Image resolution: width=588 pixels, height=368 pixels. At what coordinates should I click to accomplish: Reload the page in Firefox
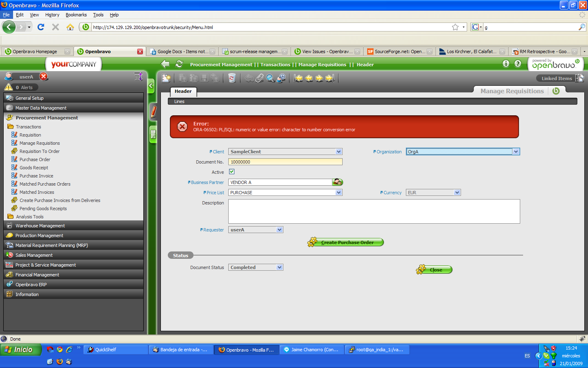click(40, 27)
